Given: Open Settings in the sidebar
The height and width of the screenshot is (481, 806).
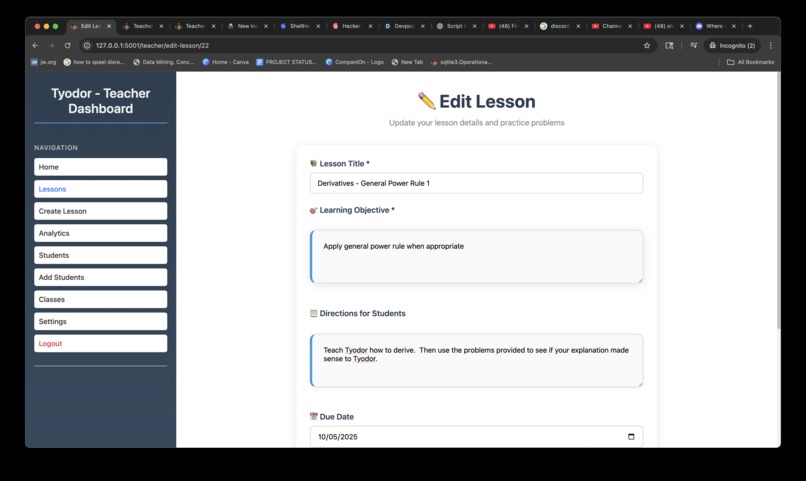Looking at the screenshot, I should point(101,322).
